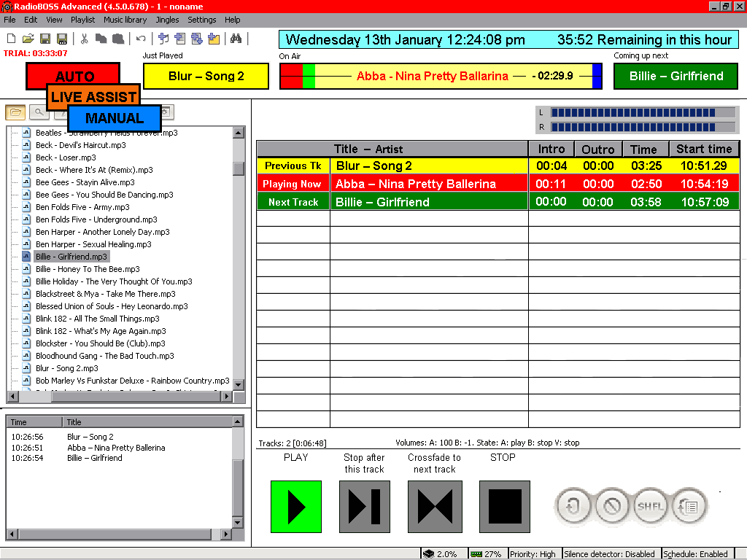This screenshot has height=560, width=747.
Task: Select Blur - Song 2.mp3 file
Action: (67, 368)
